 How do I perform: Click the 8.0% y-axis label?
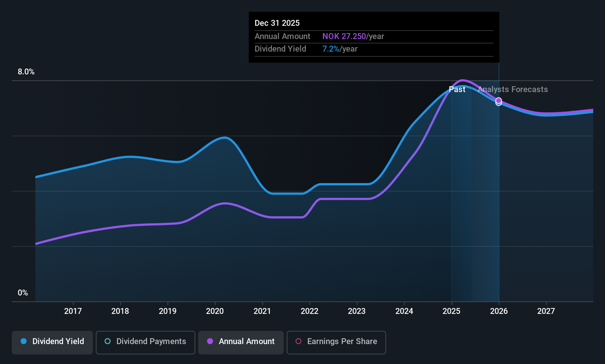click(26, 72)
